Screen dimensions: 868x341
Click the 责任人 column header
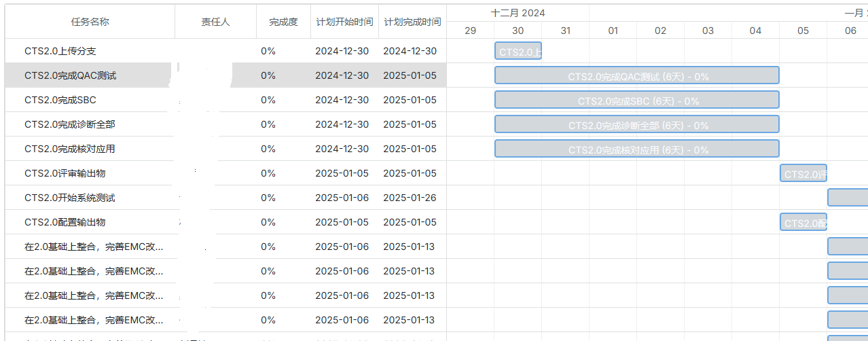[215, 22]
